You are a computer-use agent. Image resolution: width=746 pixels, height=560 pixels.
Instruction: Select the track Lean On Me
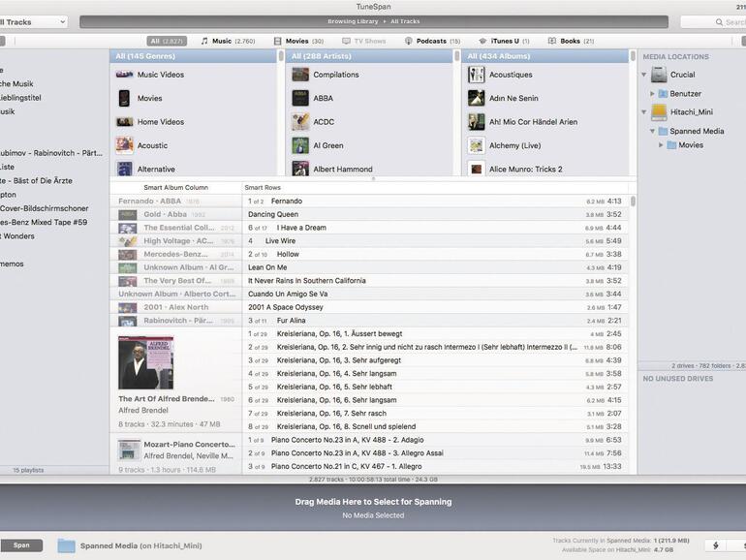coord(434,267)
